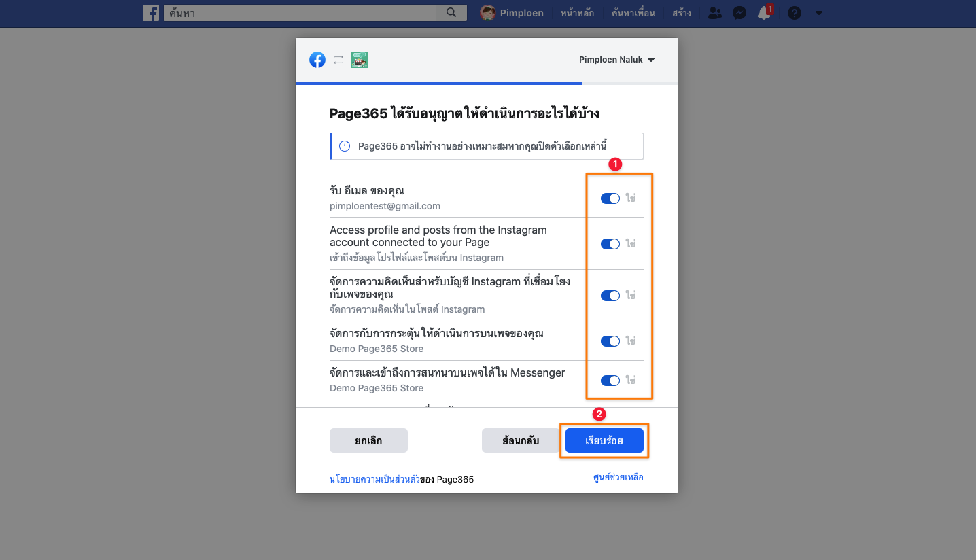Viewport: 976px width, 560px height.
Task: Open Messenger icon in top bar
Action: [x=740, y=13]
